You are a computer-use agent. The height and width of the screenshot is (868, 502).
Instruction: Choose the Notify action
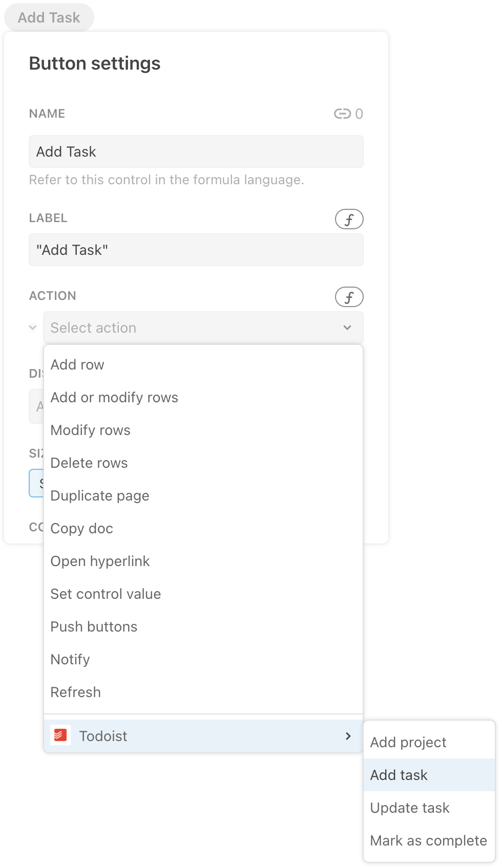point(70,659)
